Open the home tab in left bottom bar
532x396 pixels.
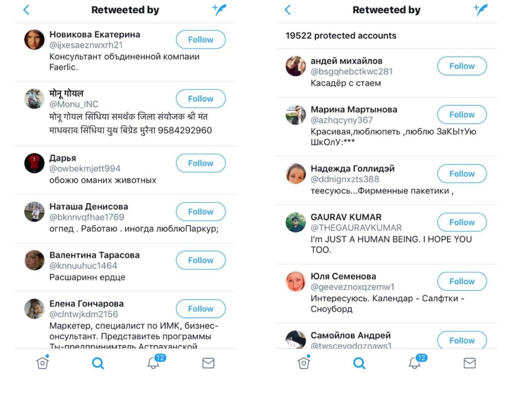[x=43, y=362]
